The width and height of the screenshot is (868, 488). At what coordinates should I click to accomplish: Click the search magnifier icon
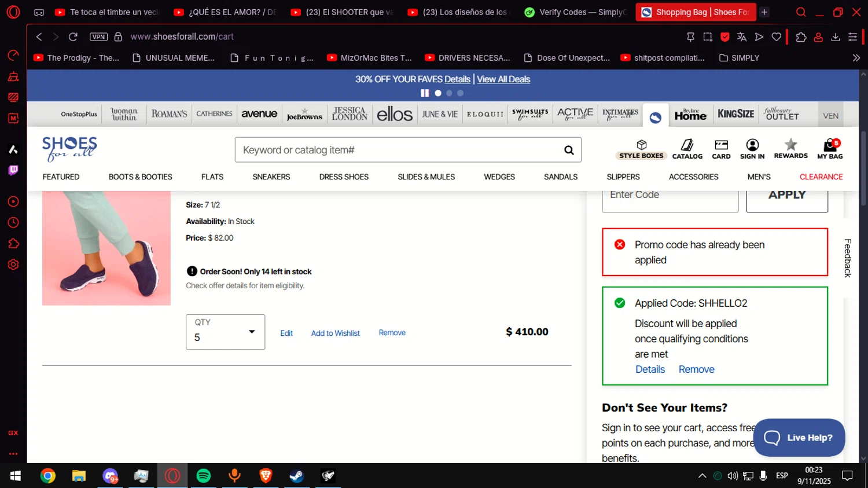[569, 151]
